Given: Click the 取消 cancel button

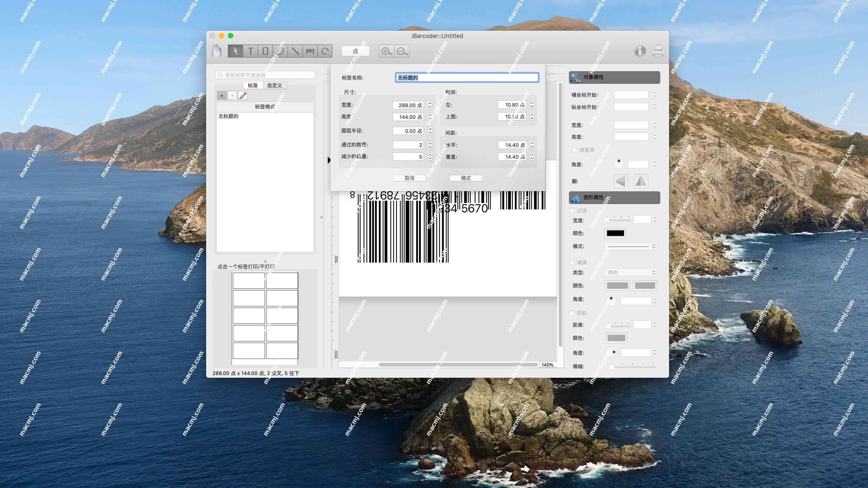Looking at the screenshot, I should coord(409,178).
